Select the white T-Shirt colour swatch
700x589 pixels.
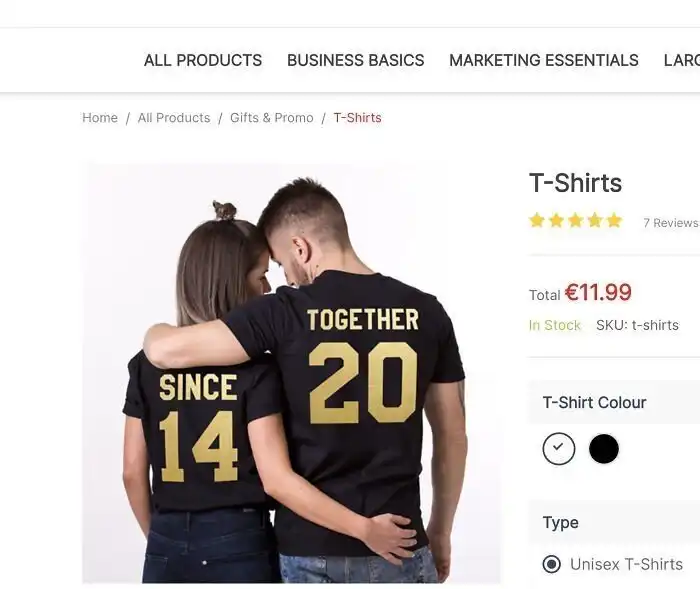click(559, 449)
